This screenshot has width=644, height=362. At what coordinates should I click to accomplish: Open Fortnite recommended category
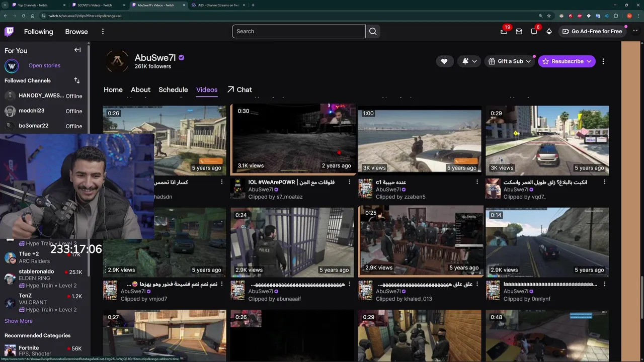[x=45, y=350]
